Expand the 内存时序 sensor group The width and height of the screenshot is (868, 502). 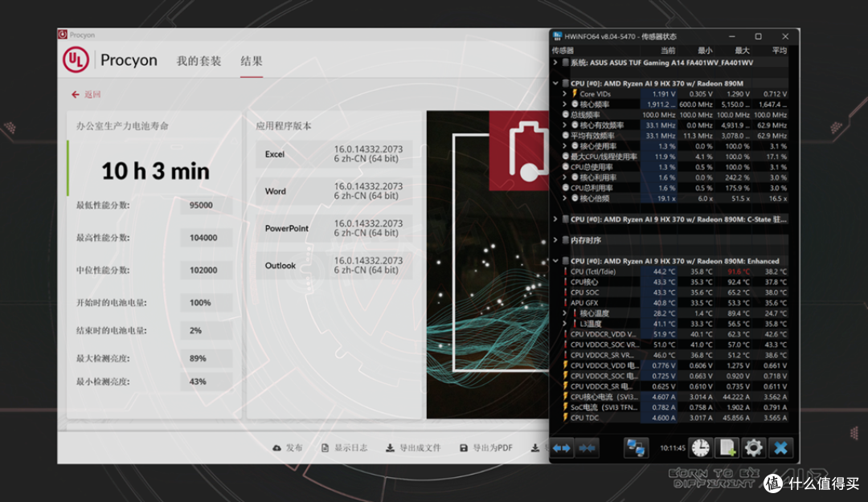pos(555,240)
